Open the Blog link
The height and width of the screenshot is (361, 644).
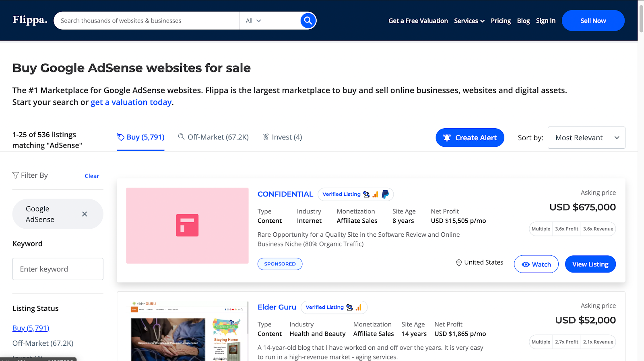[x=523, y=21]
